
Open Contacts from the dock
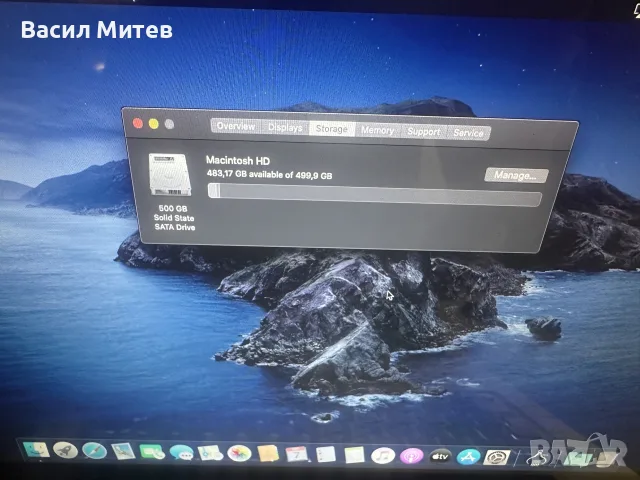coord(268,453)
